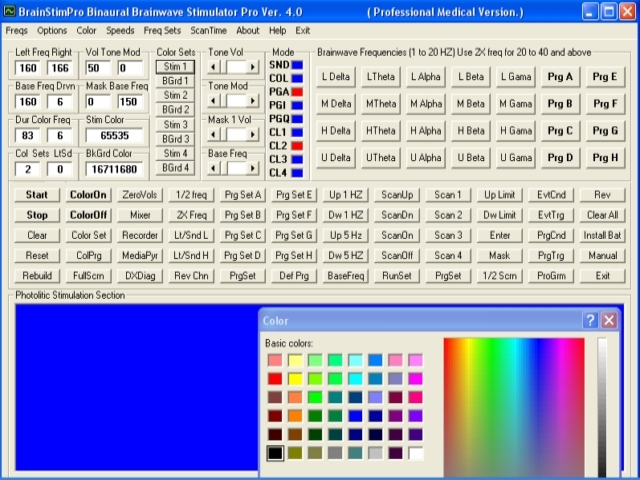Toggle the PGQ mode indicator
This screenshot has height=480, width=640.
click(297, 119)
